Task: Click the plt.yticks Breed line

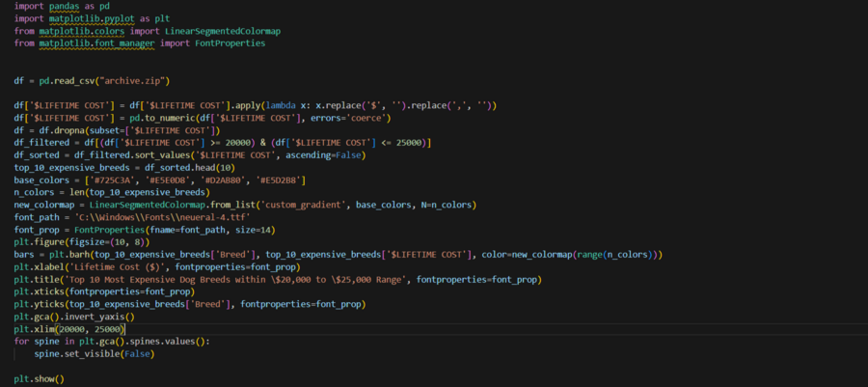Action: pyautogui.click(x=190, y=304)
